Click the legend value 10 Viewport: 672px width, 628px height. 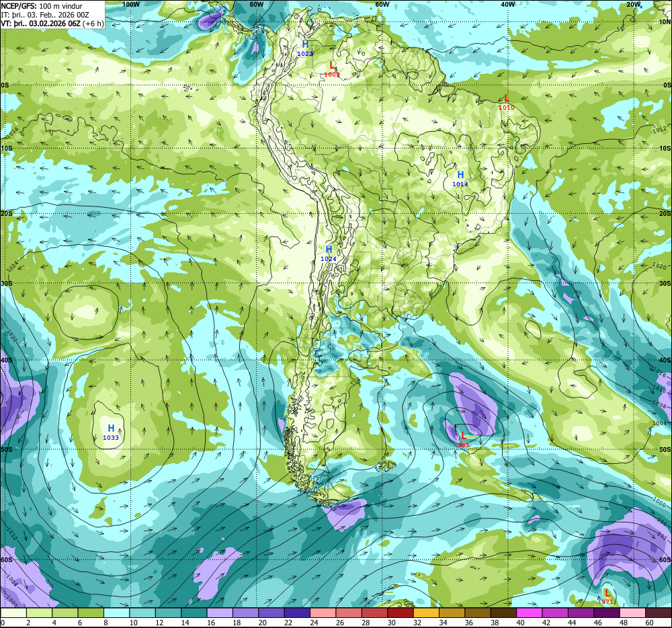(133, 623)
